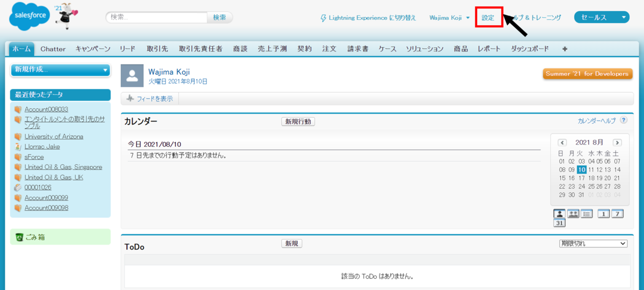Go to next month in mini calendar

(x=617, y=143)
